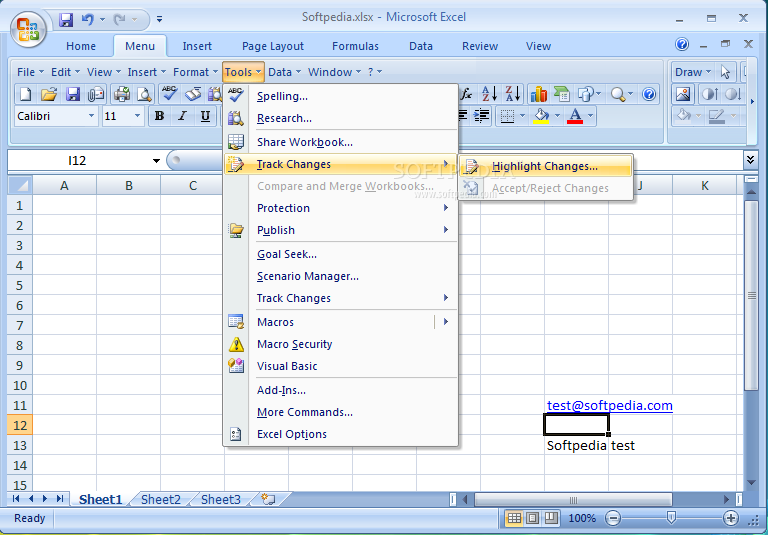Viewport: 768px width, 535px height.
Task: Switch to Page Break Preview in the status bar
Action: click(552, 518)
